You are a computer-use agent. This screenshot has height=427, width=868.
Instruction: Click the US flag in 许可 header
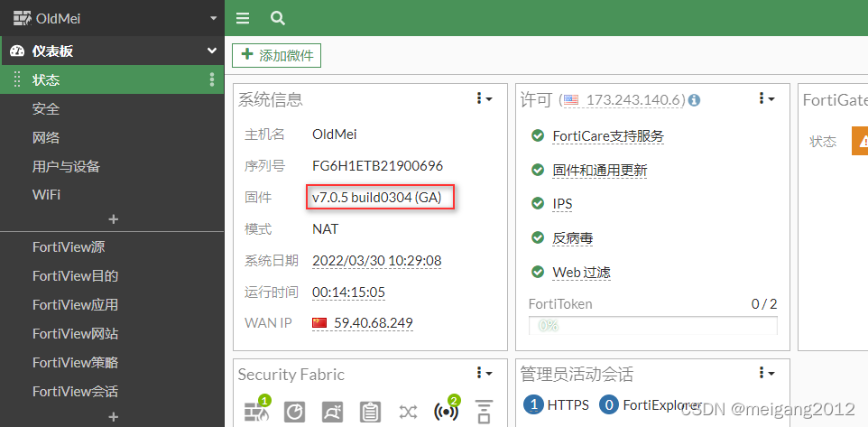[571, 100]
